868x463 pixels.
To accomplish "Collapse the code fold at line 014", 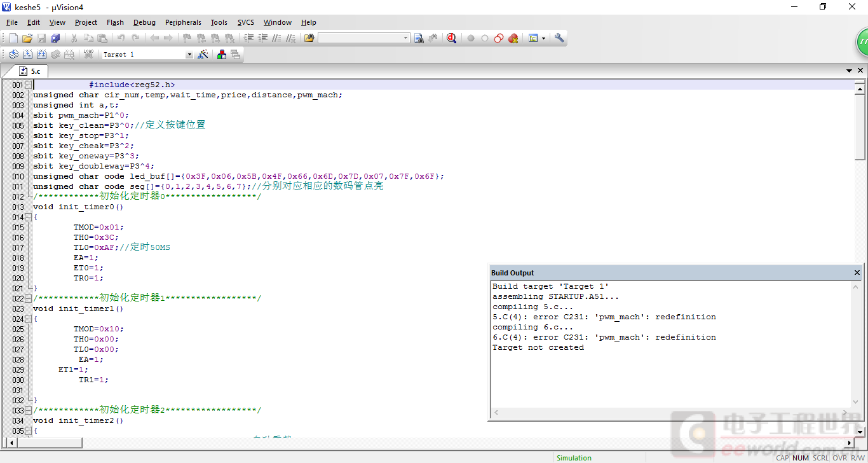I will tap(29, 217).
